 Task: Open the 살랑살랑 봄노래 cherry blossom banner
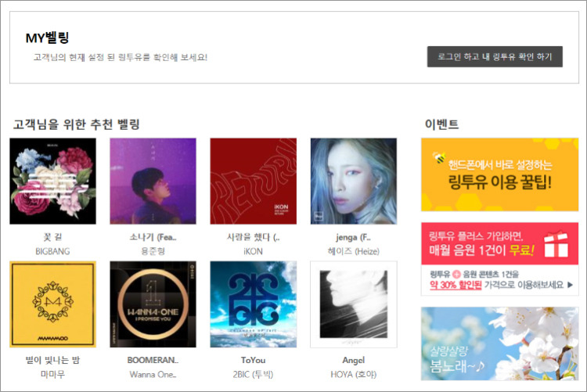(499, 343)
